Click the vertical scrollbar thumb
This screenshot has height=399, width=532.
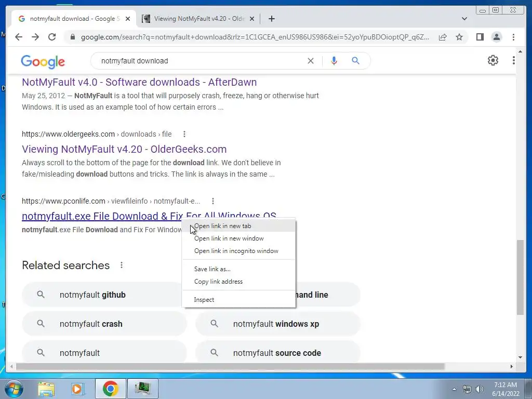(520, 277)
